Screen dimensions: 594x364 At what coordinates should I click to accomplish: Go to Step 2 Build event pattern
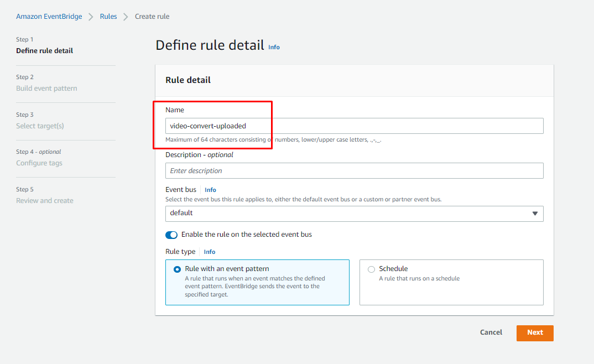pos(46,89)
